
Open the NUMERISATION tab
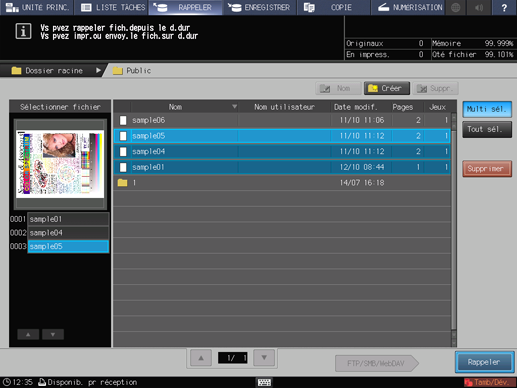[408, 7]
